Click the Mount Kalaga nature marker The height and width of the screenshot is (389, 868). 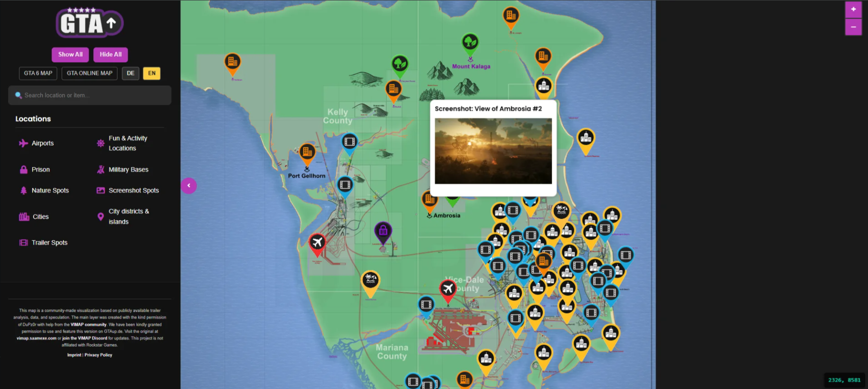click(470, 44)
